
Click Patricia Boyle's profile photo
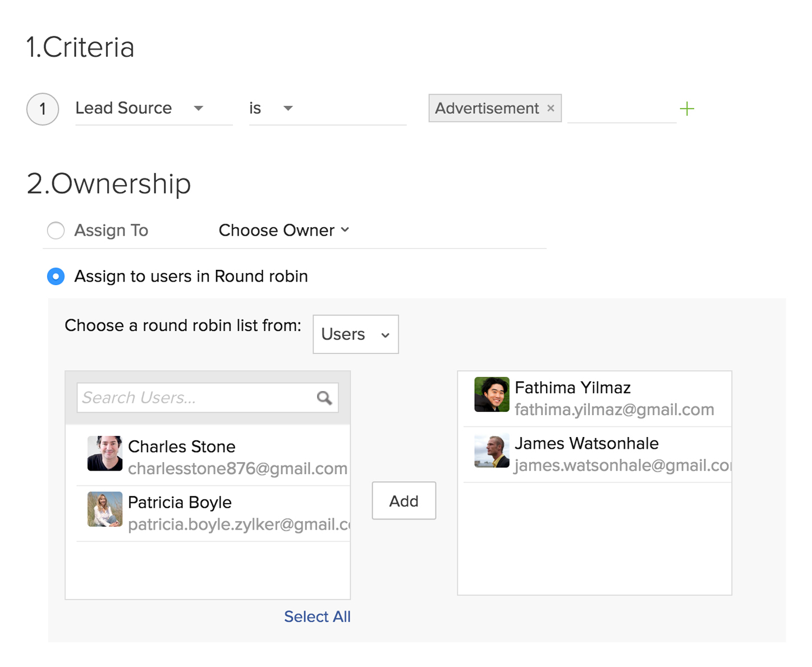click(105, 509)
